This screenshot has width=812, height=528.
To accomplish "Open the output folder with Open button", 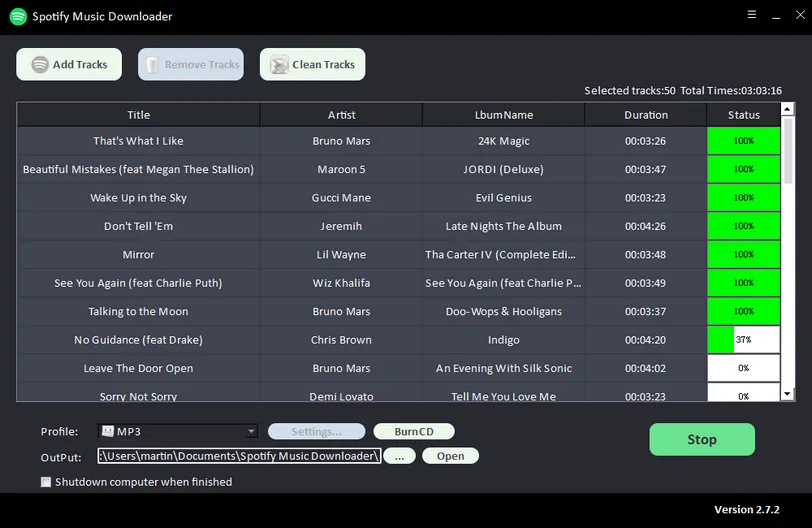I will coord(450,456).
